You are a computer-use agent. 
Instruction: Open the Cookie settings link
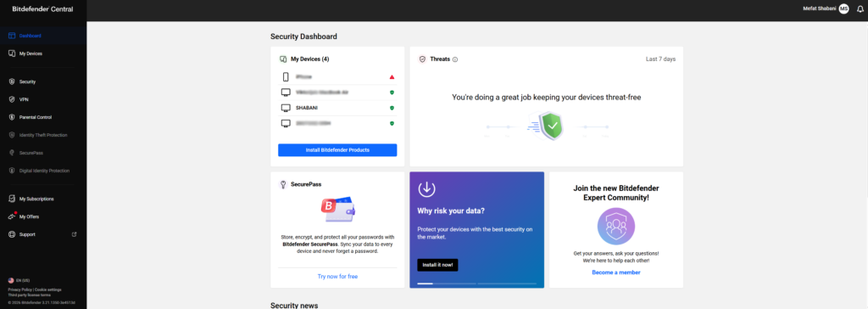pyautogui.click(x=48, y=289)
